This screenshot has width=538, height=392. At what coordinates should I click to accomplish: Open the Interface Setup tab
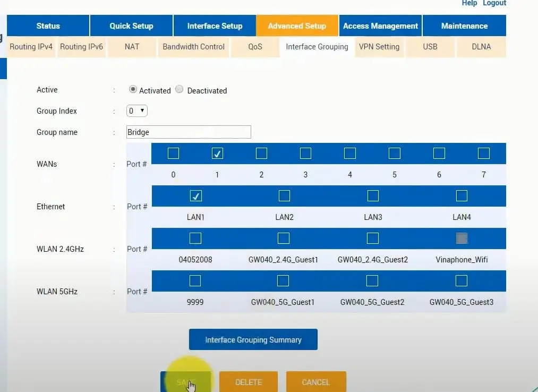coord(215,25)
